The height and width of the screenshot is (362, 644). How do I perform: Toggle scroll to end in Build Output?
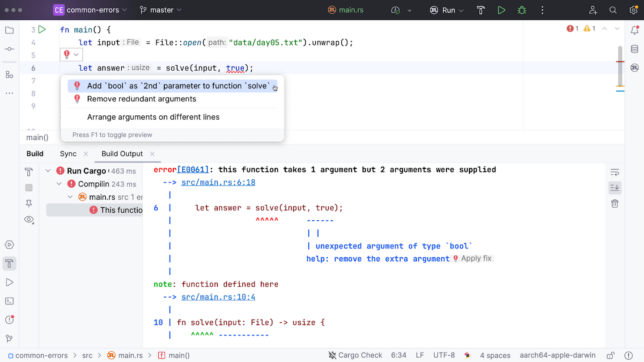pyautogui.click(x=615, y=188)
